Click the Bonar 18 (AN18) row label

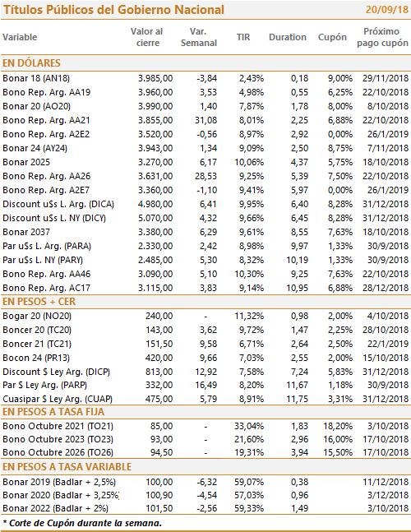click(x=36, y=78)
